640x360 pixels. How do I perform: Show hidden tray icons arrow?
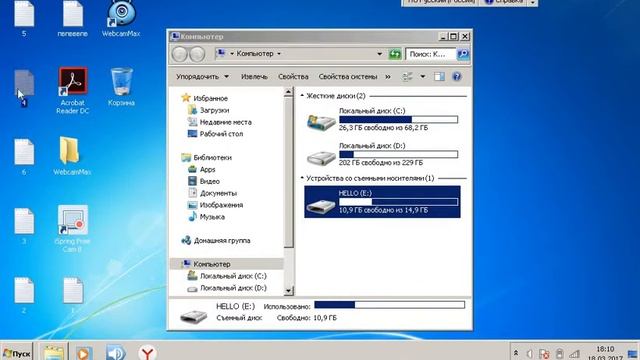point(516,353)
